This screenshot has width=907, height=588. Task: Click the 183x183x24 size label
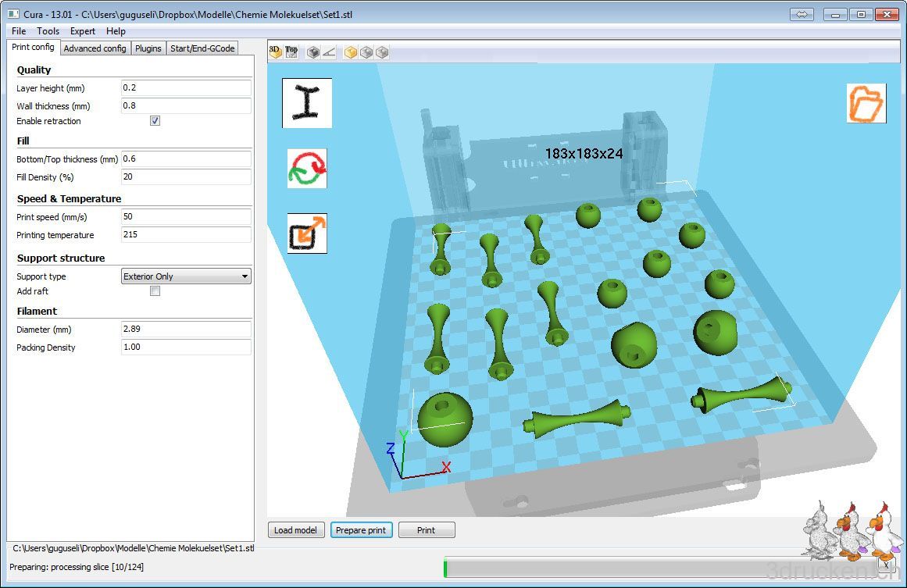click(x=584, y=154)
